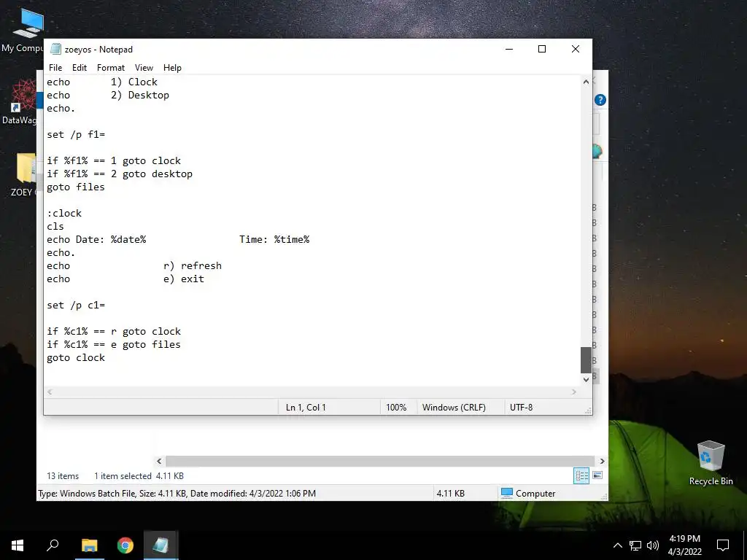Minimize the zoeyos Notepad window

(508, 49)
